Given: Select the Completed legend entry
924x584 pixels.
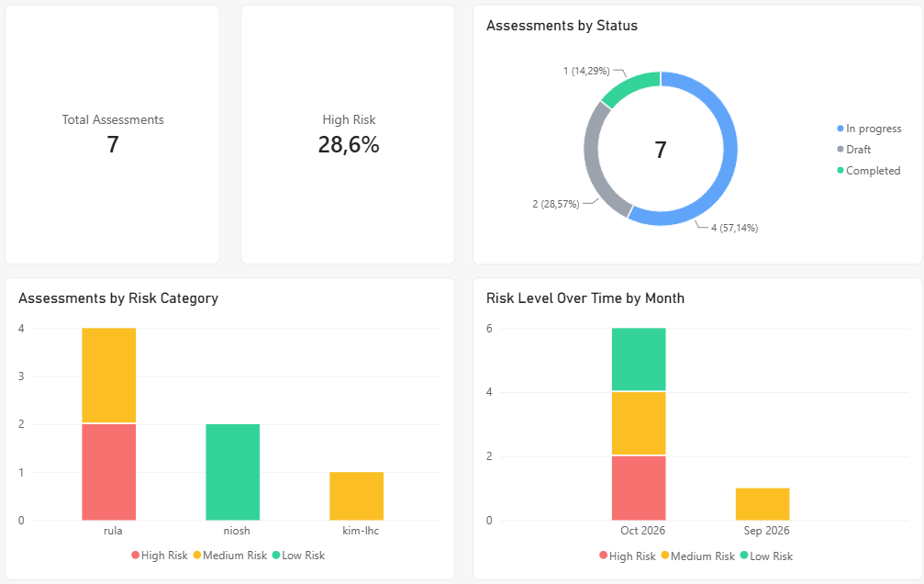Looking at the screenshot, I should (869, 171).
